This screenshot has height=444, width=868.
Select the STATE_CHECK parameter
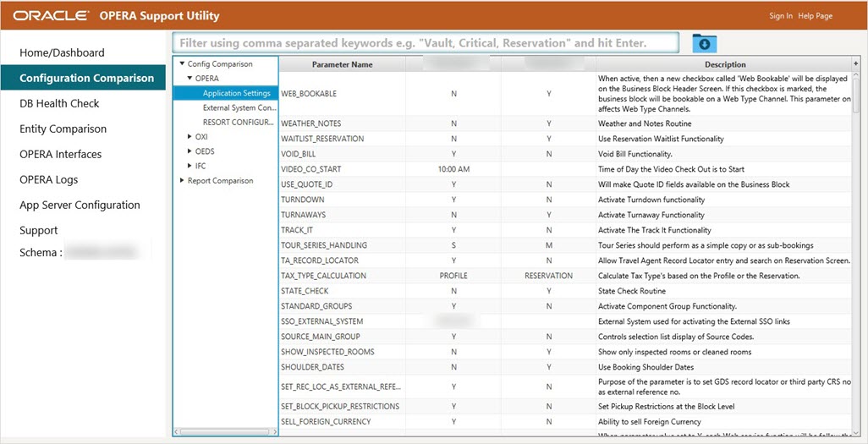(x=305, y=291)
